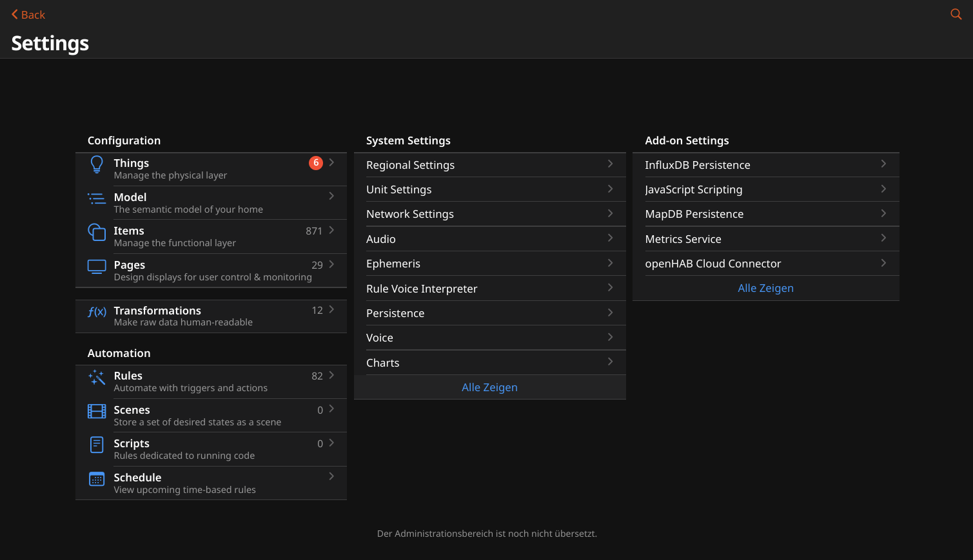The height and width of the screenshot is (560, 973).
Task: Click the Things lightbulb icon
Action: click(x=97, y=164)
